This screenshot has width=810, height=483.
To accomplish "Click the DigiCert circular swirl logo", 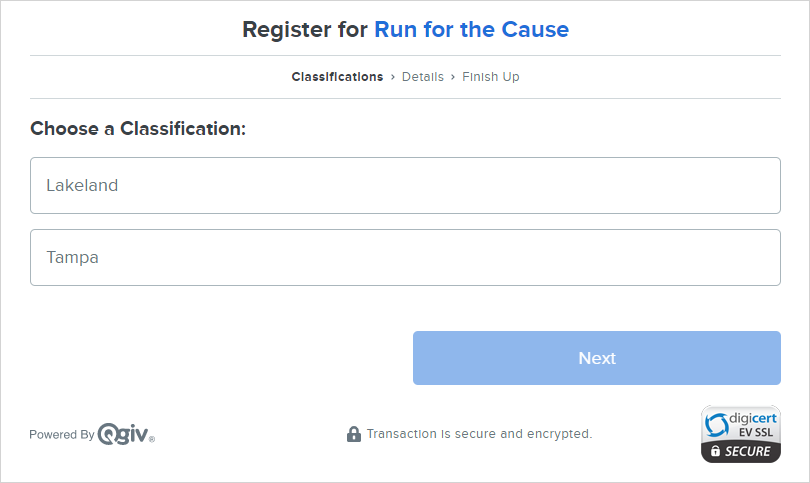I will tap(716, 425).
